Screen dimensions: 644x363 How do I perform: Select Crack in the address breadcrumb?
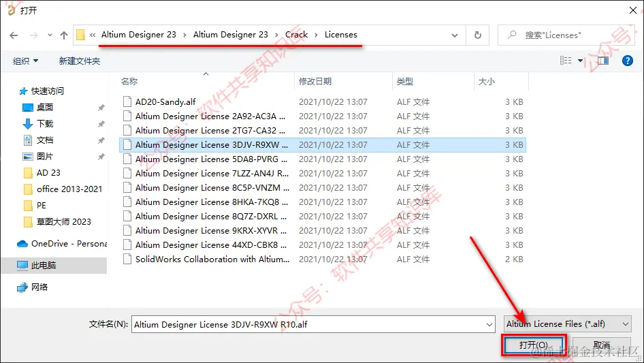pyautogui.click(x=296, y=35)
